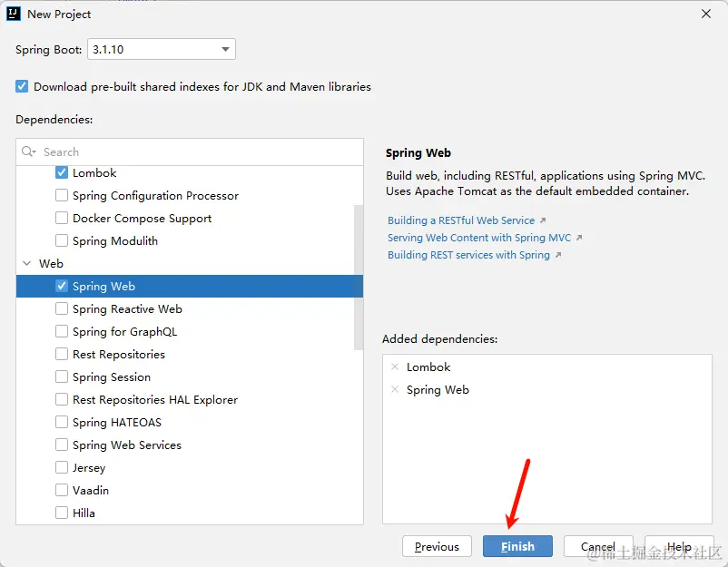The image size is (728, 567).
Task: Select the Web category label
Action: click(x=51, y=264)
